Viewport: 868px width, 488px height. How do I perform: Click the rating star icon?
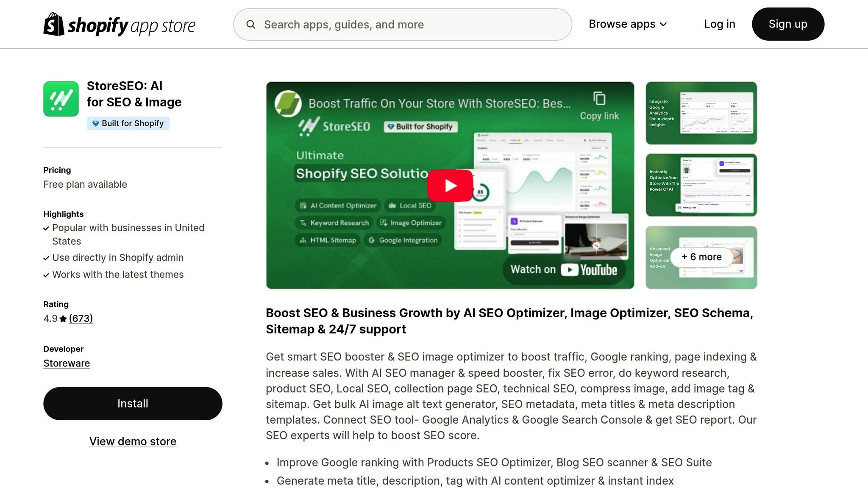[63, 319]
